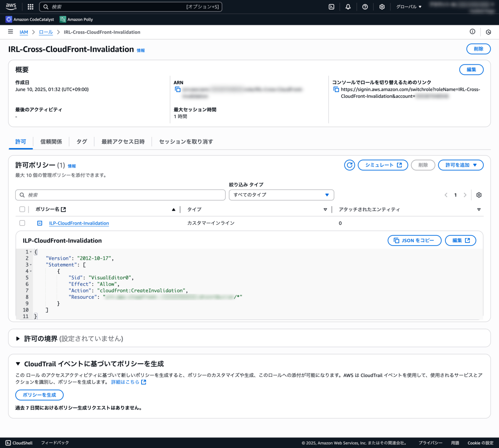Click IAM breadcrumb link

click(x=24, y=32)
